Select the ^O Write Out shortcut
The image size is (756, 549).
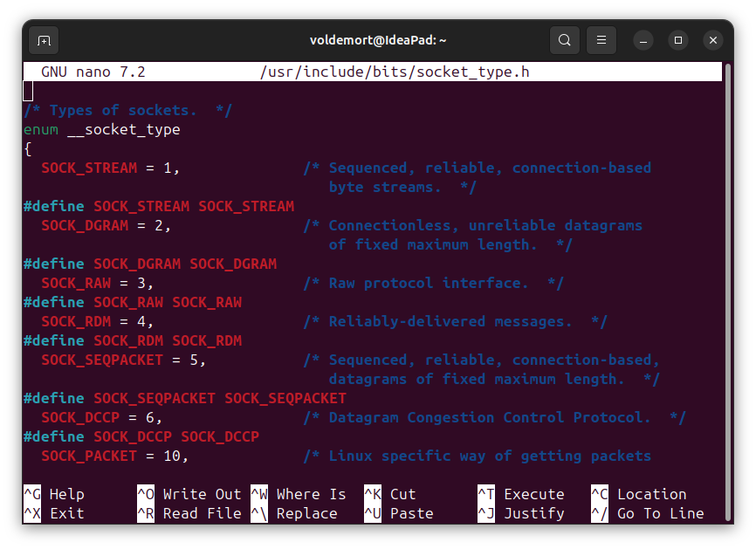click(189, 495)
